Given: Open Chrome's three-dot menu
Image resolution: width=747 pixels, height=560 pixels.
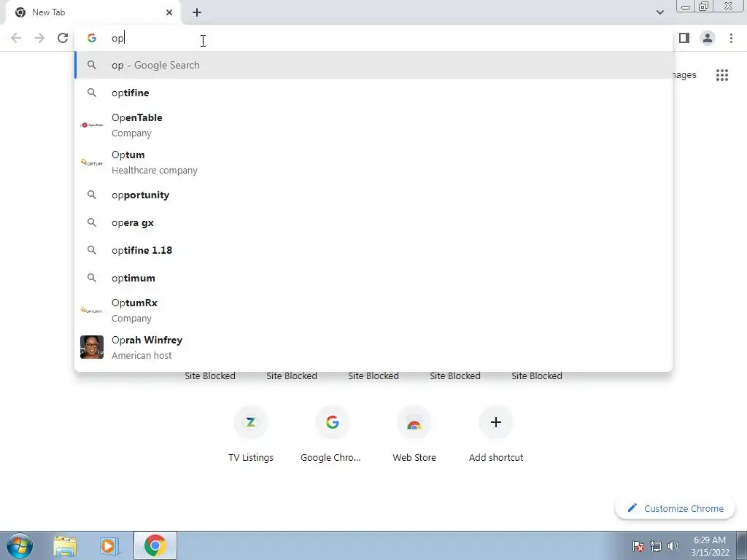Looking at the screenshot, I should pyautogui.click(x=731, y=38).
